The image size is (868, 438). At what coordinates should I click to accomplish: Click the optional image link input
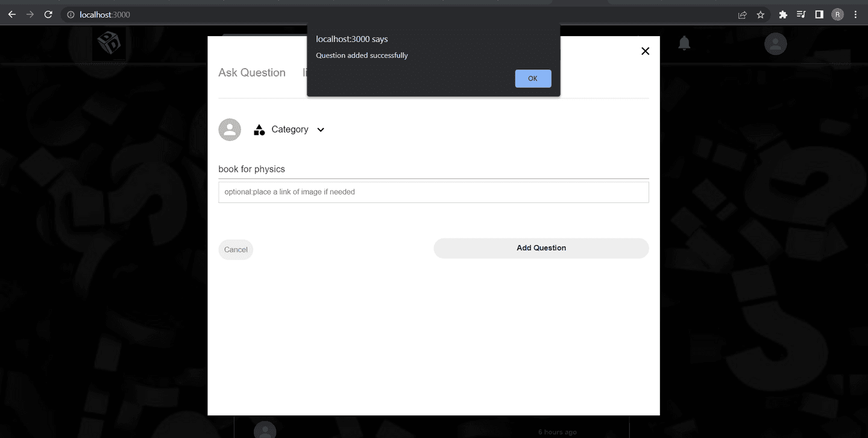point(433,192)
